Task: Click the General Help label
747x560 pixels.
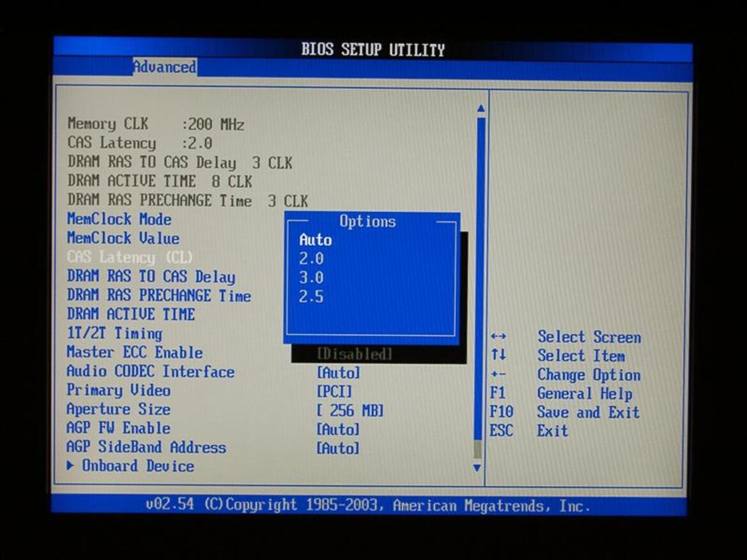Action: click(585, 393)
